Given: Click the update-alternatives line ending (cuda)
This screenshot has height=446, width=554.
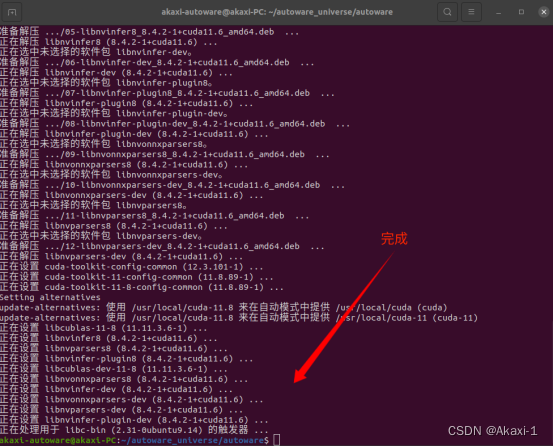Looking at the screenshot, I should 224,307.
